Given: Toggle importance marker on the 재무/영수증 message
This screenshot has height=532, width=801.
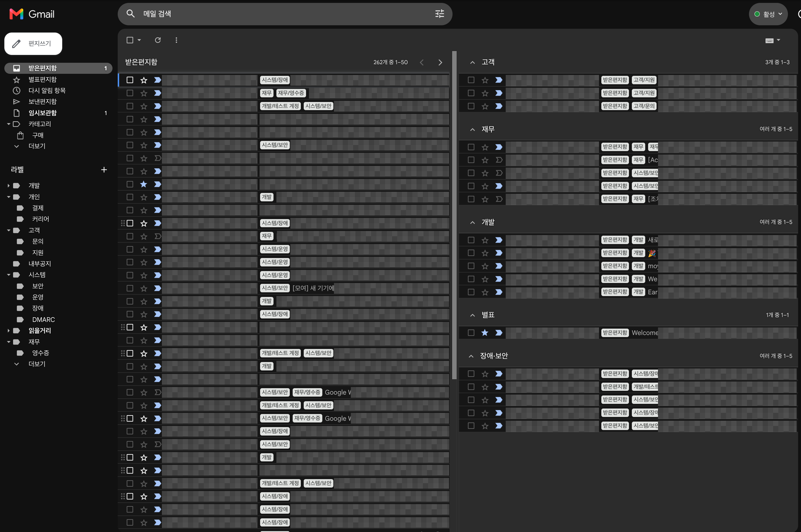Looking at the screenshot, I should click(x=158, y=93).
